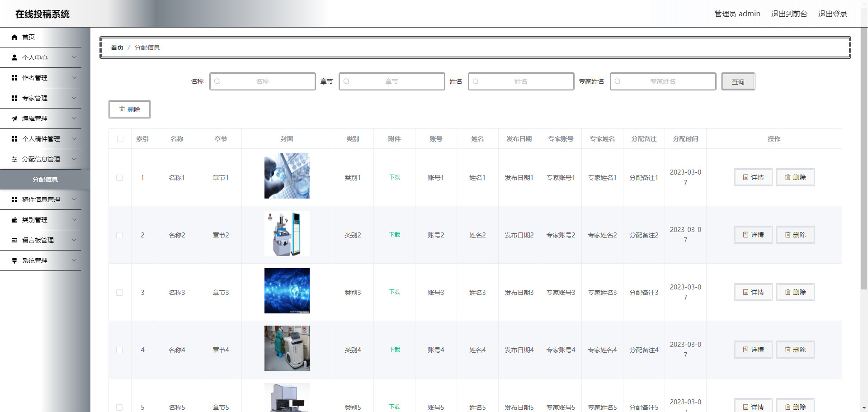Focus the 章节 search input
868x412 pixels.
point(392,81)
